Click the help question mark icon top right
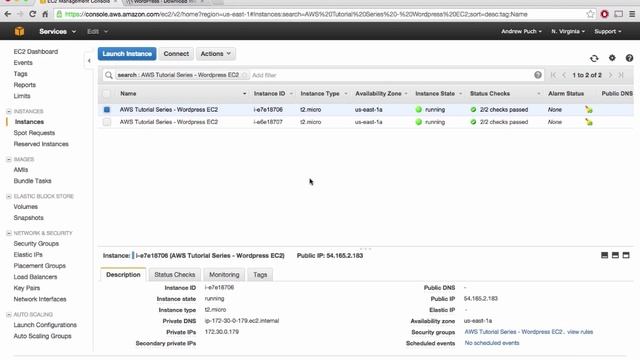This screenshot has height=360, width=640. (629, 58)
